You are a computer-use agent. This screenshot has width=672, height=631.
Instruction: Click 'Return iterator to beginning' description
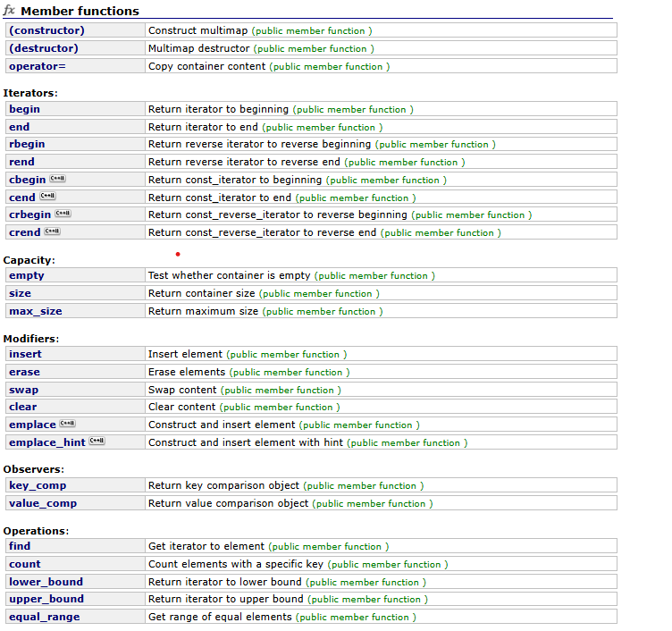[219, 109]
